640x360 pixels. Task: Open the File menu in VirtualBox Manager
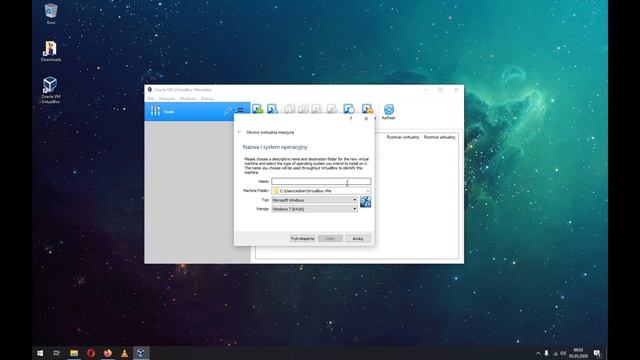151,99
